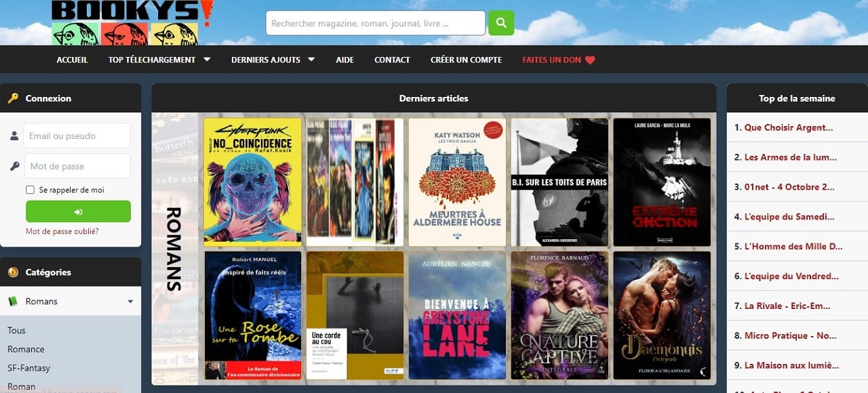Click the Bookys logo
The width and height of the screenshot is (868, 393).
[132, 23]
